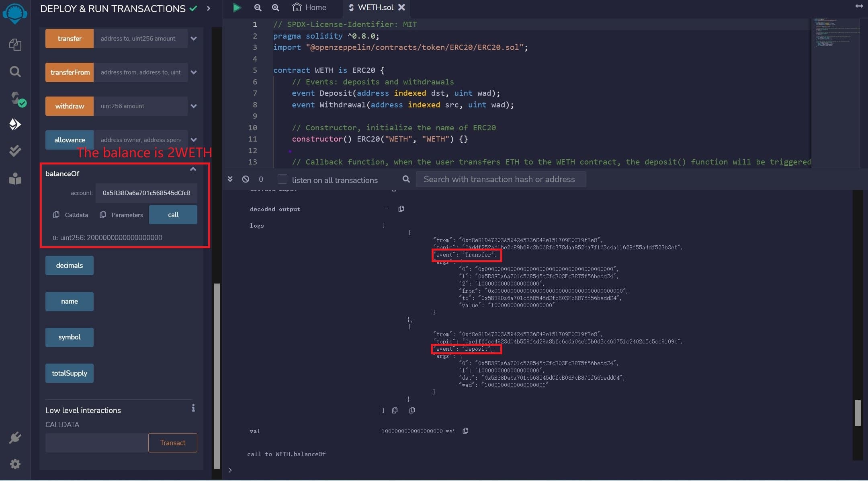
Task: Click the Transact button
Action: tap(173, 443)
